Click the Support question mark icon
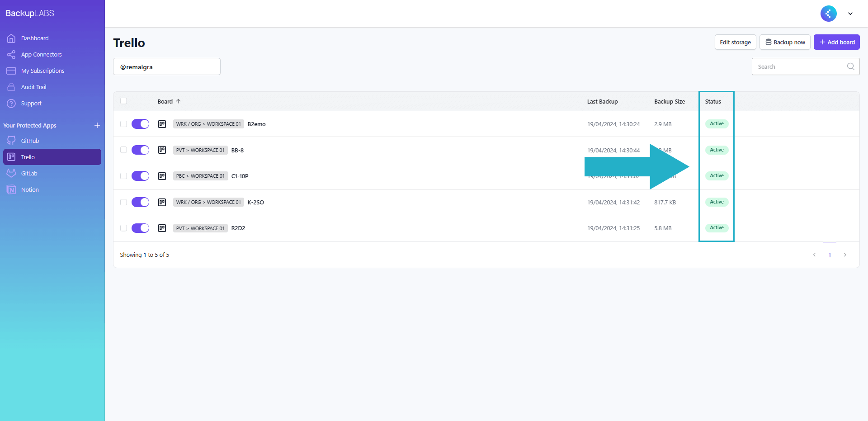The width and height of the screenshot is (868, 421). [11, 104]
